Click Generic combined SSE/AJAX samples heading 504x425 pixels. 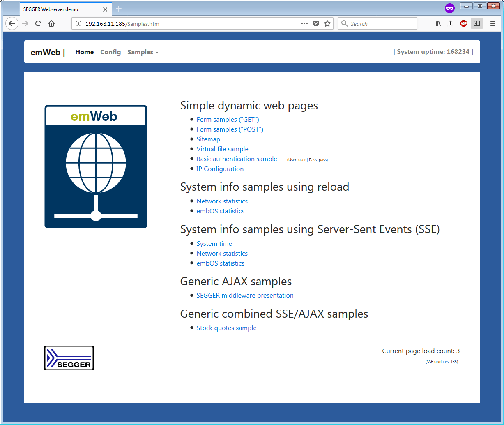(x=274, y=314)
